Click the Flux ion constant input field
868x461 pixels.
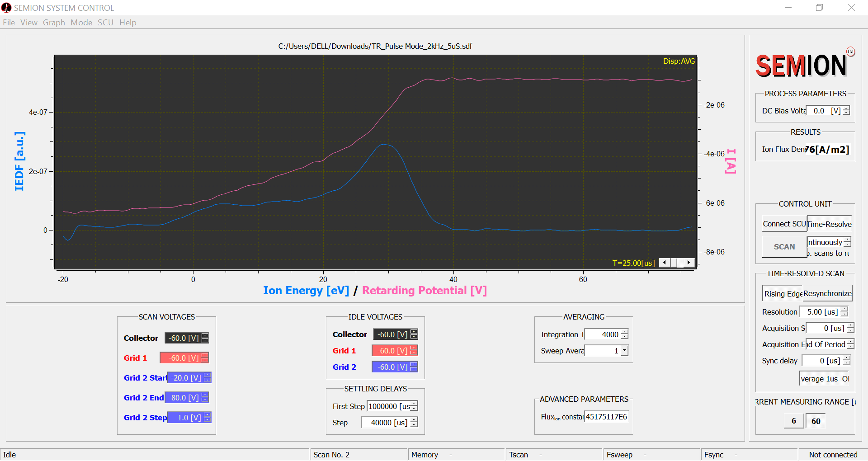606,417
